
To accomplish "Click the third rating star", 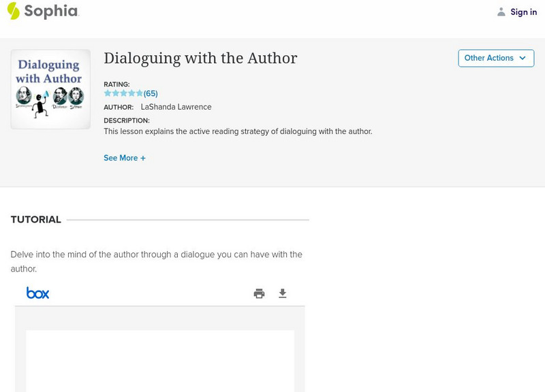I will pyautogui.click(x=123, y=93).
